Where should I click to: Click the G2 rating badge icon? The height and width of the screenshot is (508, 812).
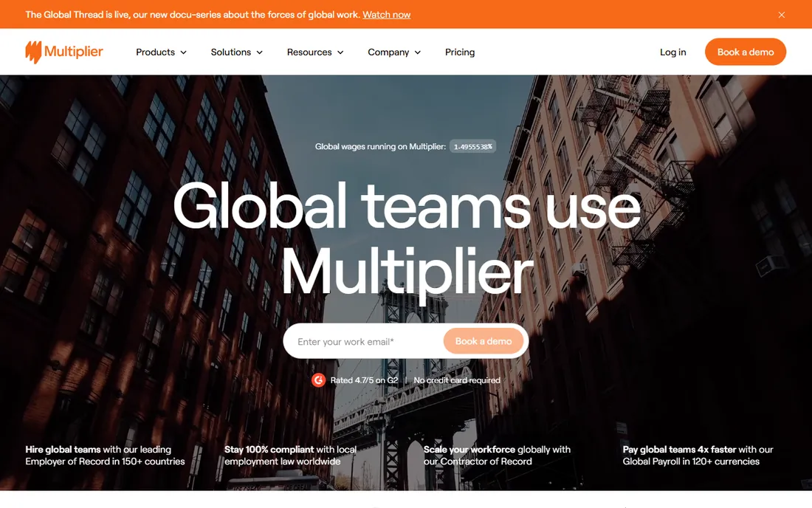[x=318, y=380]
